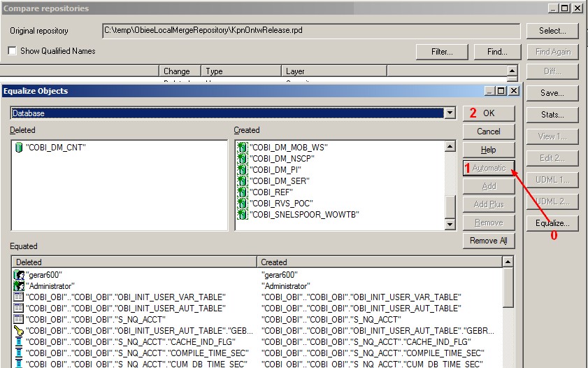Close the Equalize Objects dialog window

coord(514,91)
